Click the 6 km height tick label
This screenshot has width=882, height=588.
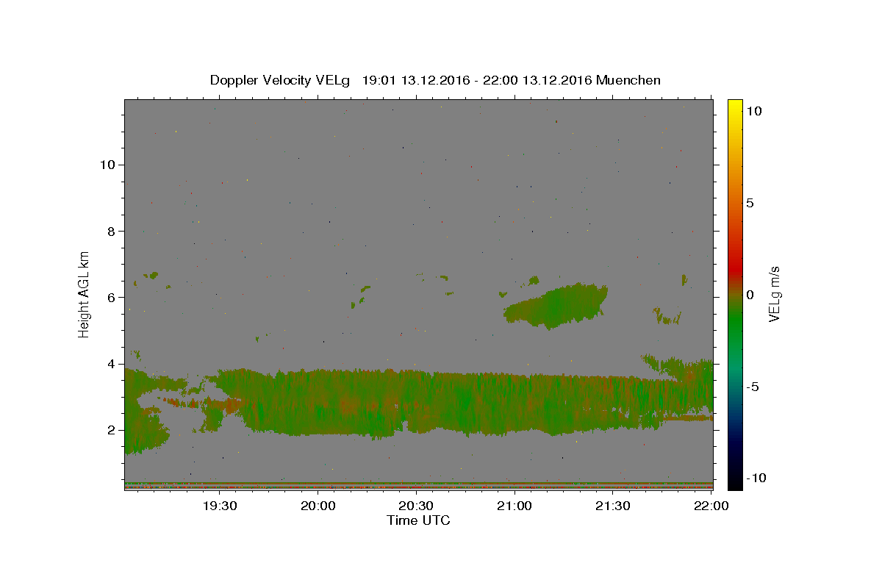click(x=110, y=297)
